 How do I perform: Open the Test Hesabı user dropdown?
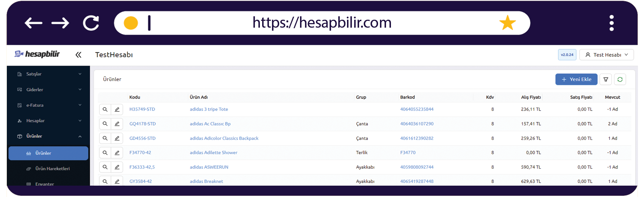pyautogui.click(x=606, y=55)
